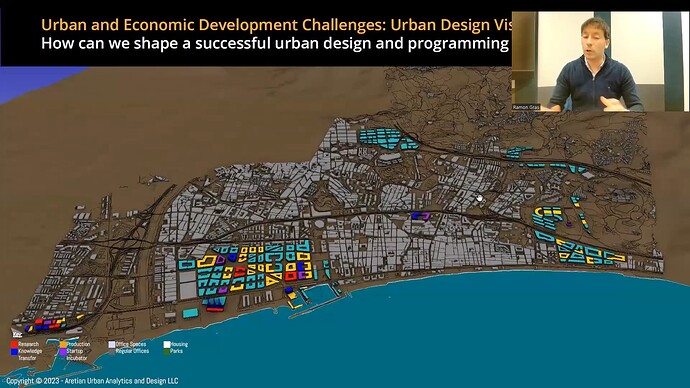Click the rectangular harbor basin on coast
This screenshot has height=388, width=690.
tap(319, 293)
